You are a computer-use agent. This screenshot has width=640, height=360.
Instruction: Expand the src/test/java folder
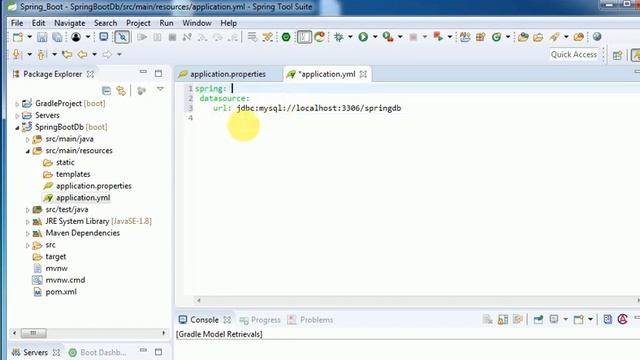[x=27, y=210]
